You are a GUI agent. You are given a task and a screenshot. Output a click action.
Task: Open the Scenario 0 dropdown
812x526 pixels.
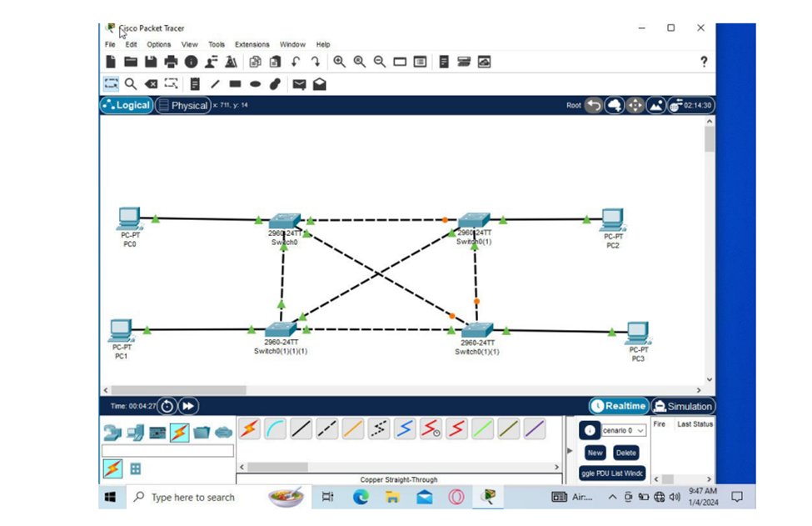[624, 431]
